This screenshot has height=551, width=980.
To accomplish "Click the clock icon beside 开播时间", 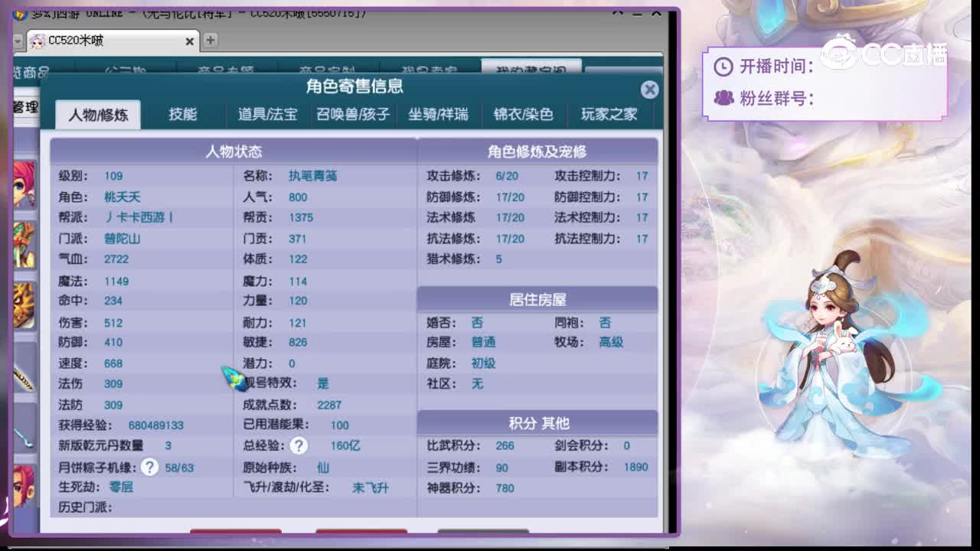I will 723,67.
